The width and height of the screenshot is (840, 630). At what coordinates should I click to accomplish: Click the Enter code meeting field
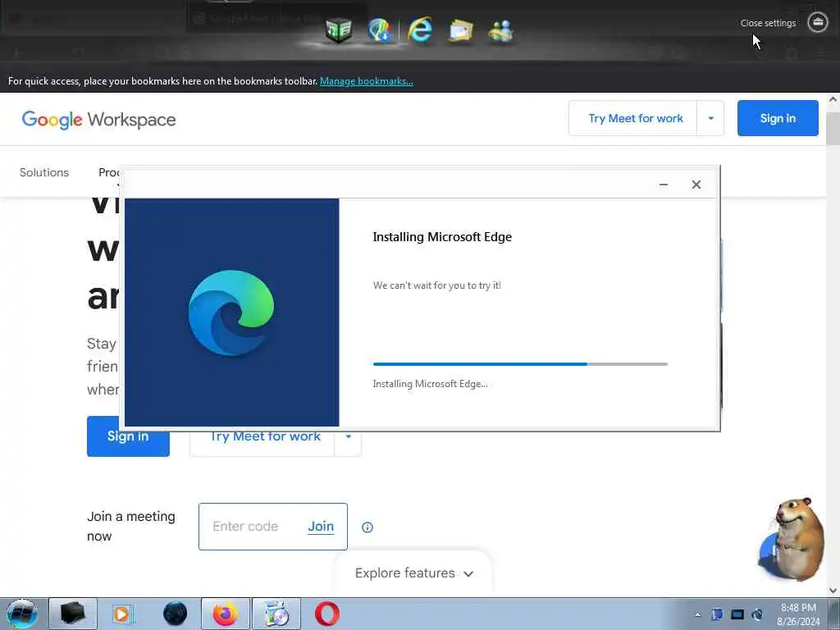(245, 527)
